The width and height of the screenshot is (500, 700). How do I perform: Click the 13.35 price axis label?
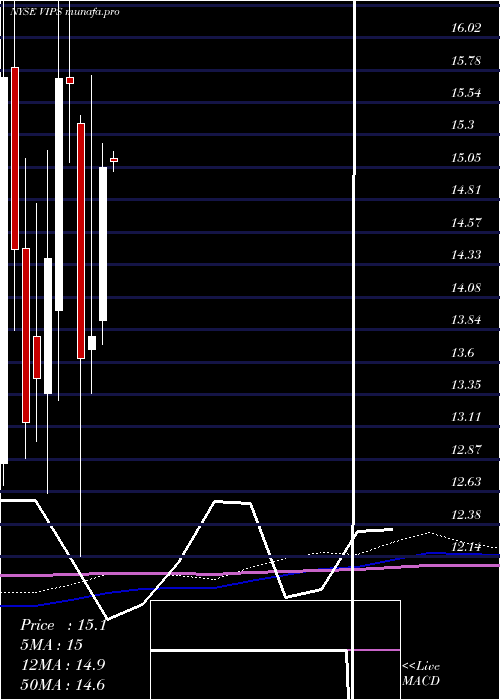point(466,385)
